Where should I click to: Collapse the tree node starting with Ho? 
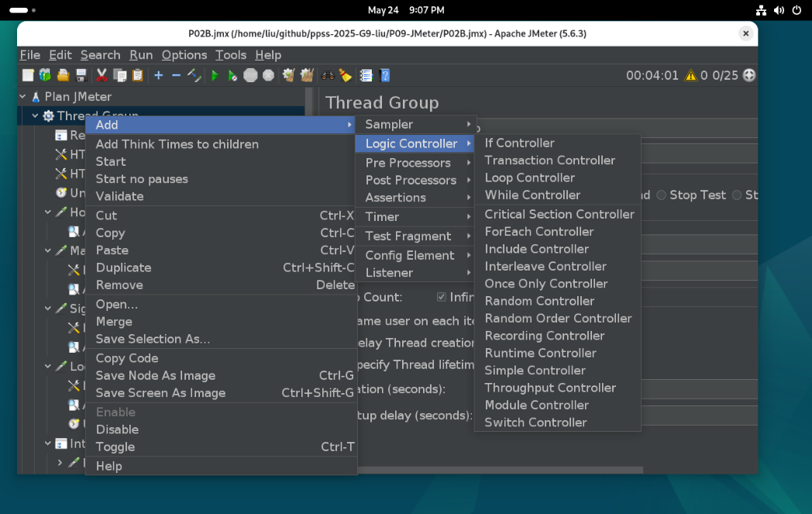(x=47, y=212)
